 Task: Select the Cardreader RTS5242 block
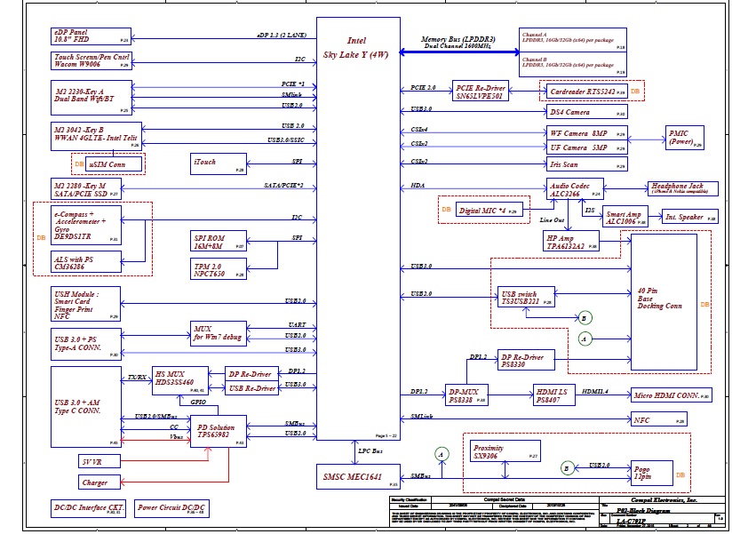(x=587, y=92)
